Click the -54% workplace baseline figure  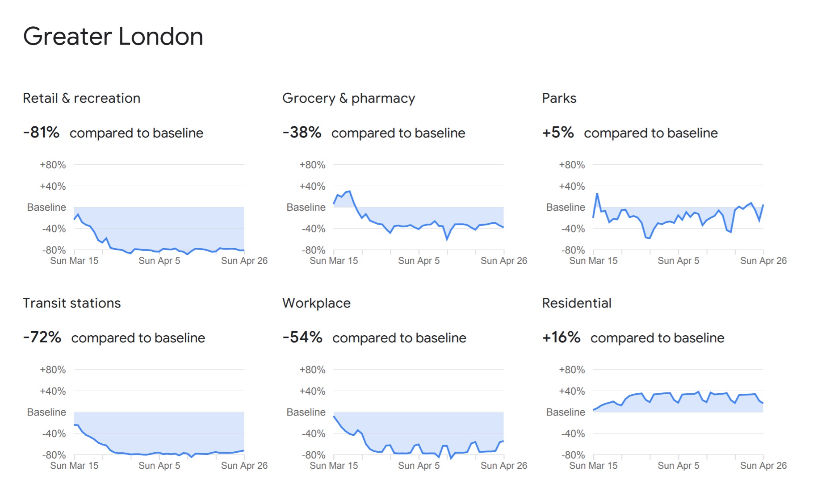(302, 337)
